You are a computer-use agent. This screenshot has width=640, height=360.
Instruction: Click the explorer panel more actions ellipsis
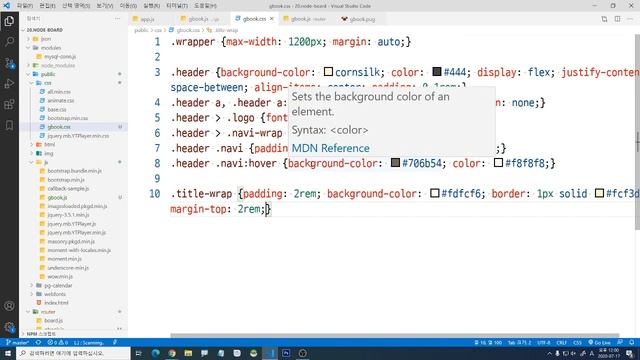[x=118, y=18]
